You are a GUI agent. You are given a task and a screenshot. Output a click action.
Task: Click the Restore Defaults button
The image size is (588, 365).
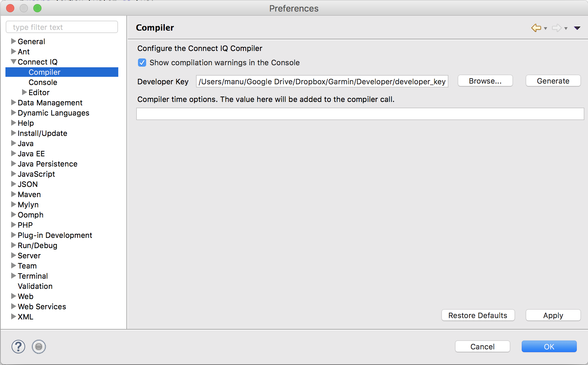478,315
